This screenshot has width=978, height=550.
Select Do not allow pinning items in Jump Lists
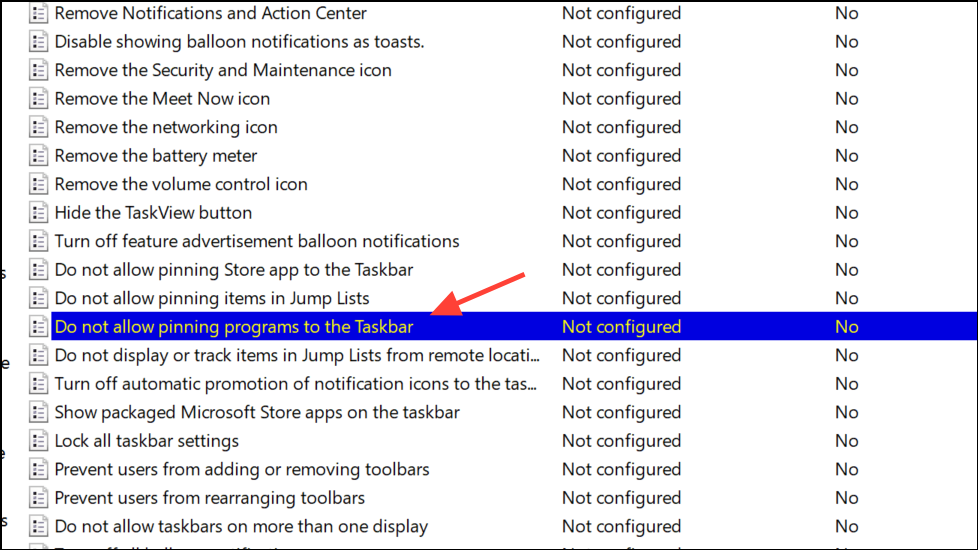point(211,298)
